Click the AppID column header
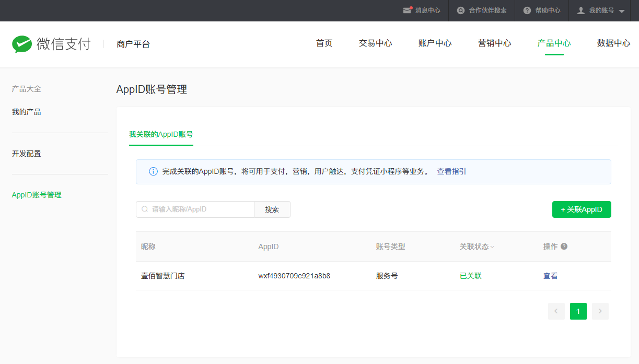 (x=269, y=246)
